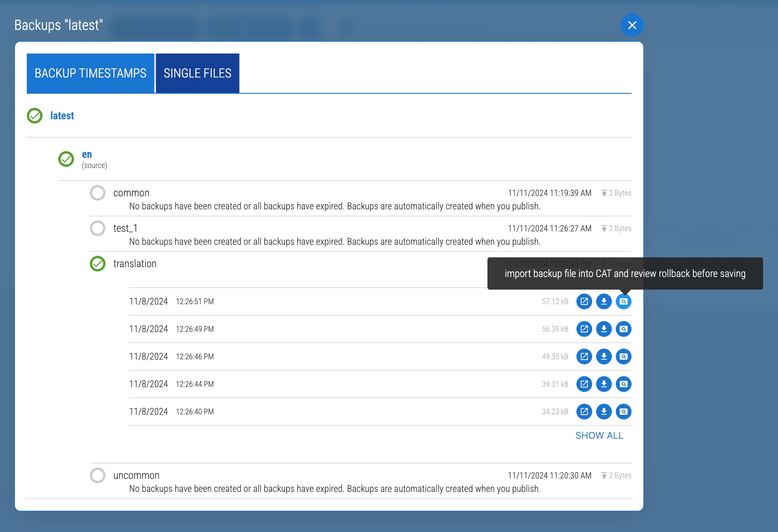Collapse the latest version tree node

62,116
